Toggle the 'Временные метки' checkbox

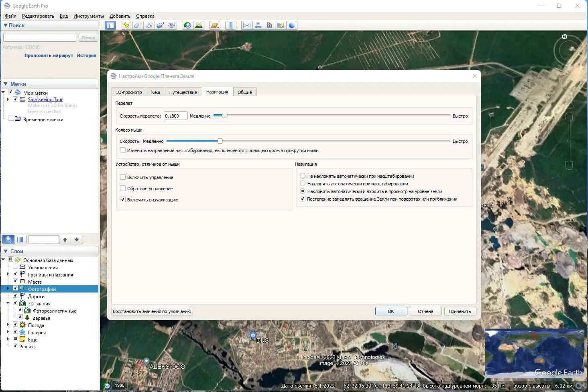[11, 119]
